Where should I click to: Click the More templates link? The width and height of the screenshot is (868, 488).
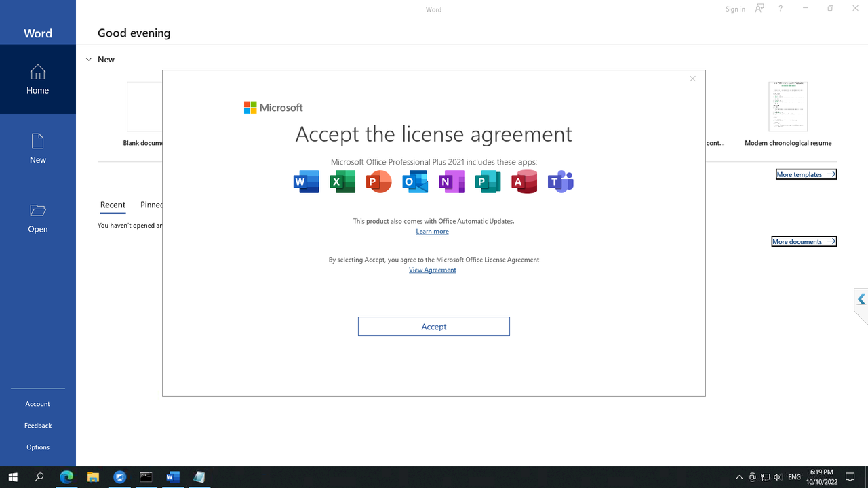click(806, 174)
